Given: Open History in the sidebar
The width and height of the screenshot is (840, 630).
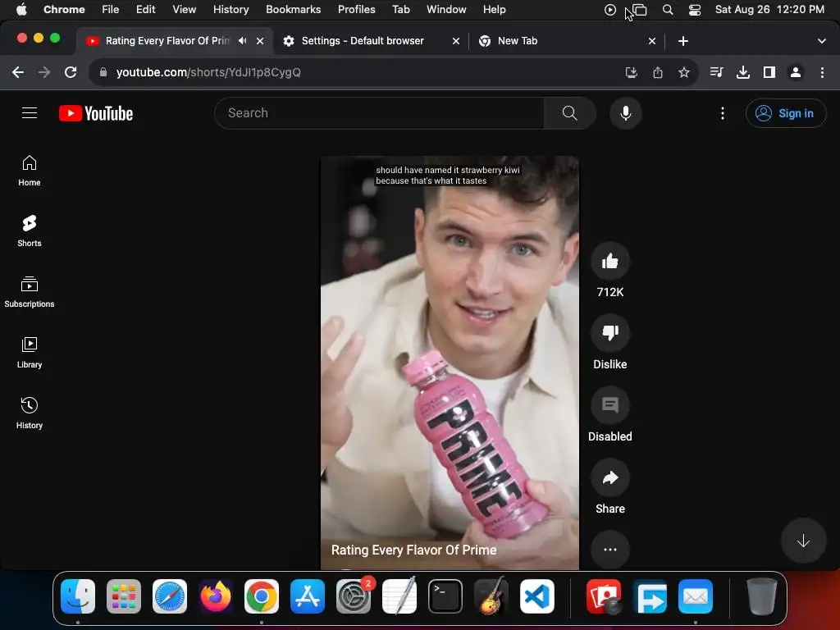Looking at the screenshot, I should pyautogui.click(x=30, y=413).
